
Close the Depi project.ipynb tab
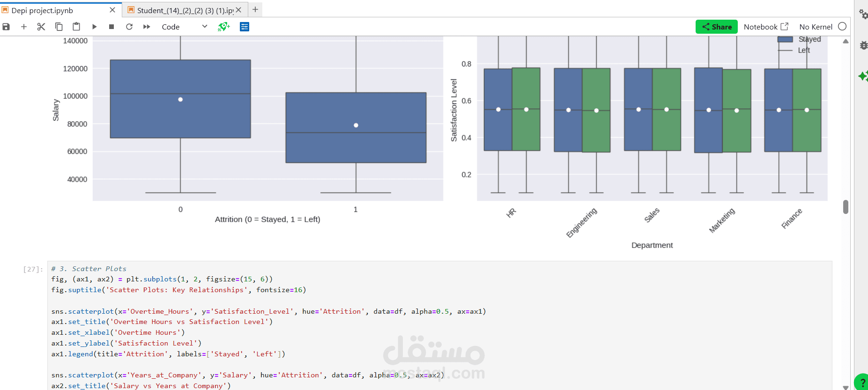112,10
